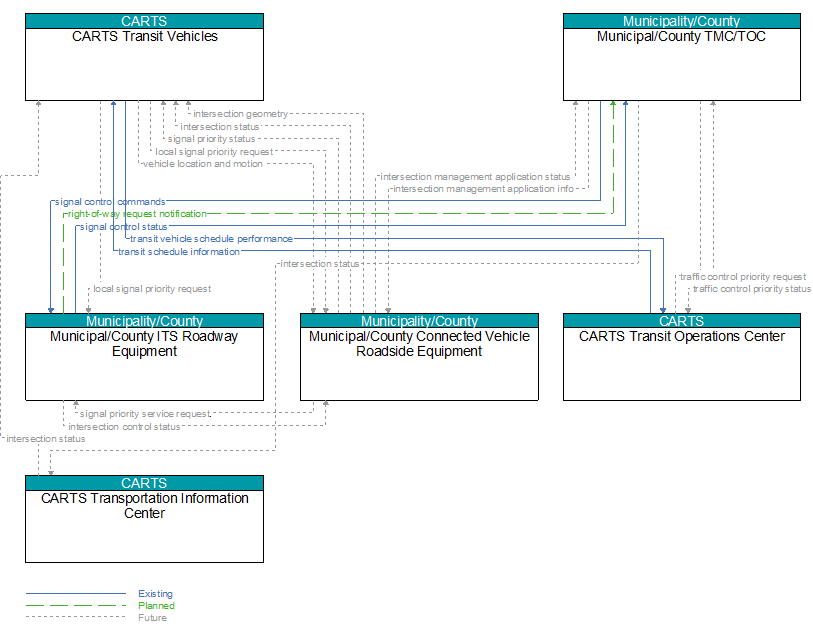Select the 'signal priority status' flow label
Screen dimensions: 813x636
212,139
